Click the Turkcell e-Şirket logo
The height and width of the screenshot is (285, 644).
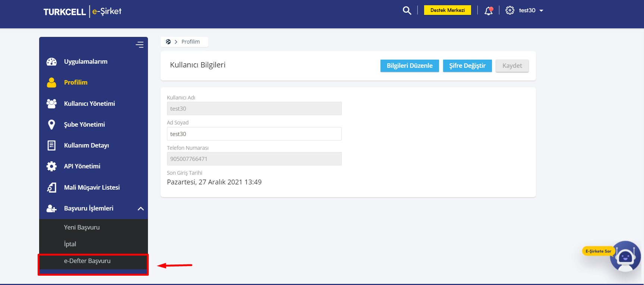[x=82, y=12]
